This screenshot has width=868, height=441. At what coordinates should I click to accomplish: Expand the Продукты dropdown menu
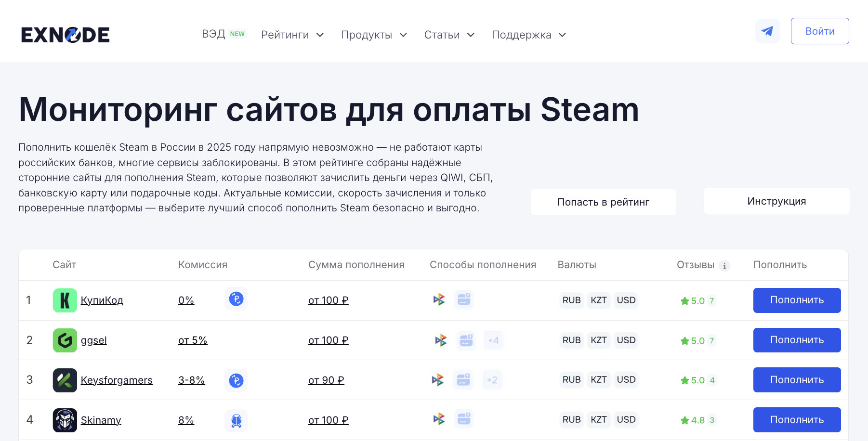pyautogui.click(x=374, y=35)
